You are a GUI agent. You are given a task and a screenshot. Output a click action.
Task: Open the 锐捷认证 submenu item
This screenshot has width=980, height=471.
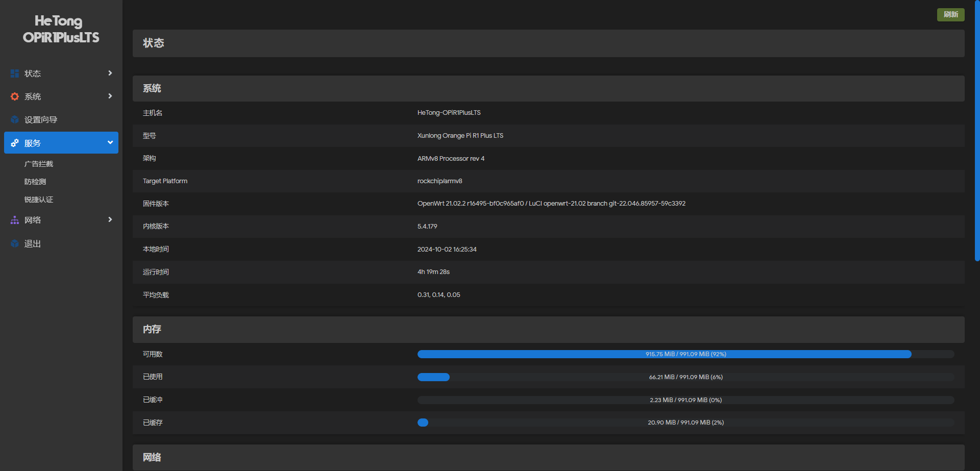point(39,200)
